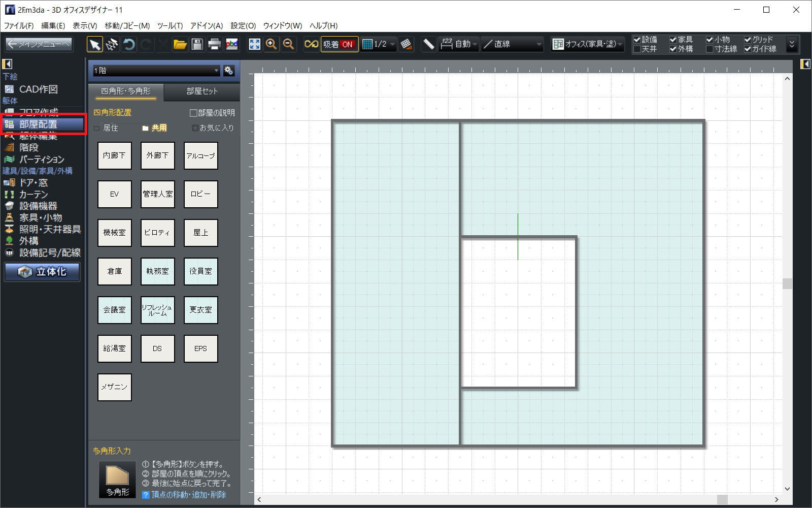The height and width of the screenshot is (508, 812).
Task: Open the 1階 floor dropdown
Action: [x=156, y=71]
